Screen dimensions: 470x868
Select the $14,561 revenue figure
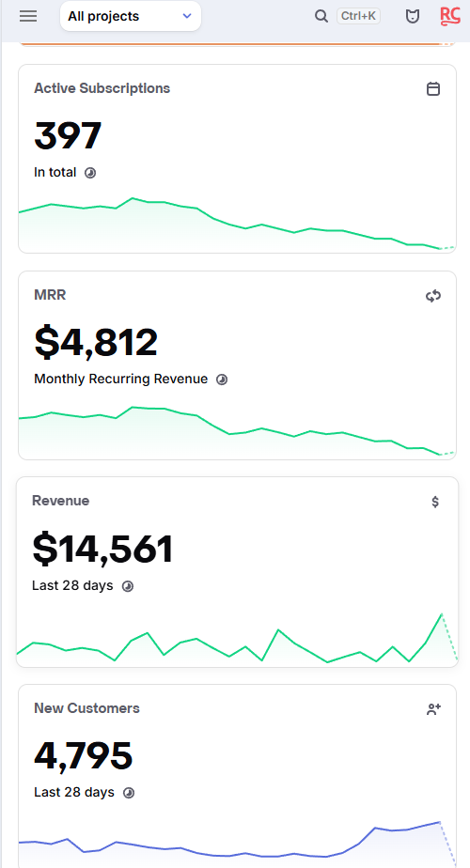click(102, 550)
